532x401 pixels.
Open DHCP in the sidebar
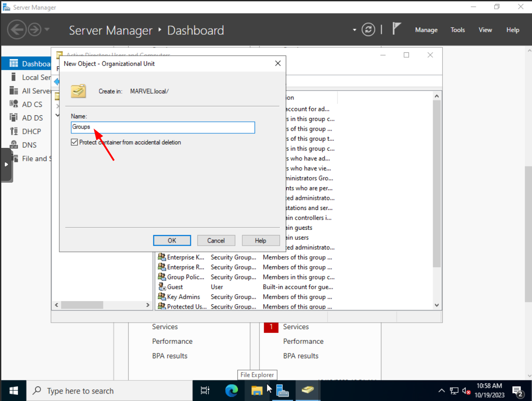(31, 131)
